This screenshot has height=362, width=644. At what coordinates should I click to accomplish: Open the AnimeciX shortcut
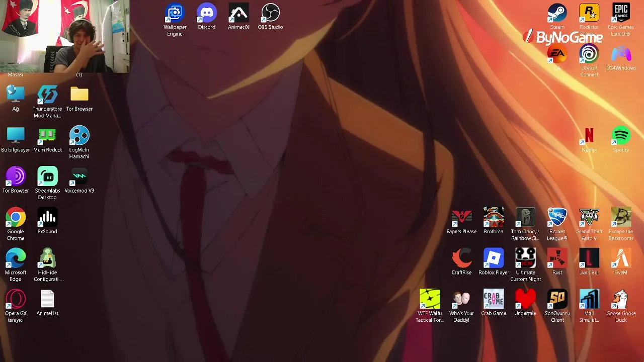click(238, 14)
